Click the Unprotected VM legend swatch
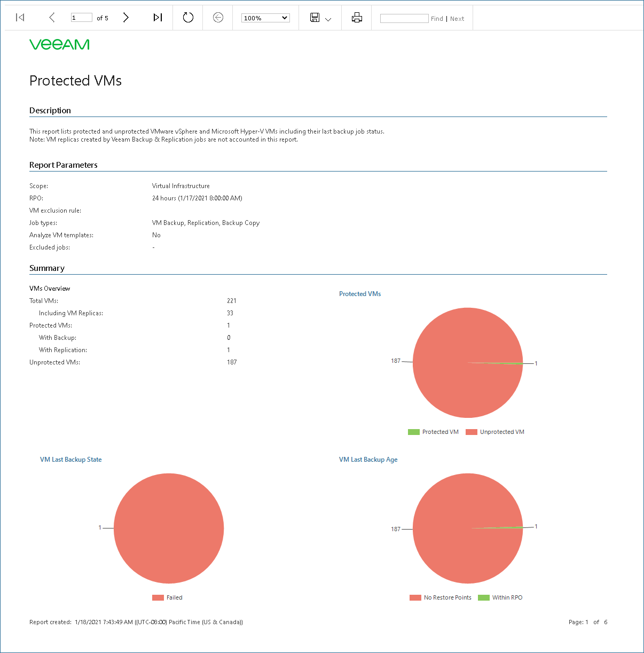 [472, 432]
